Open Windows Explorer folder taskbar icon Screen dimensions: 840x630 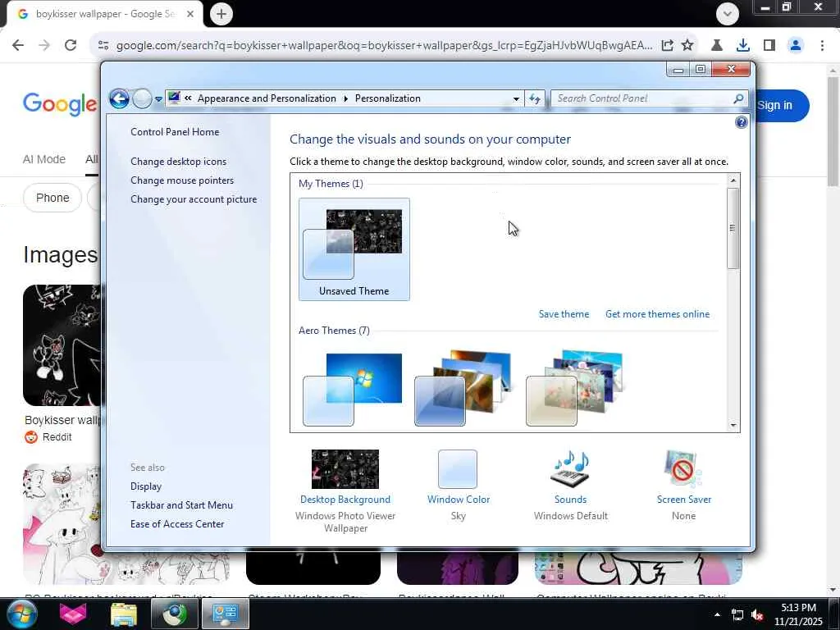pyautogui.click(x=124, y=614)
